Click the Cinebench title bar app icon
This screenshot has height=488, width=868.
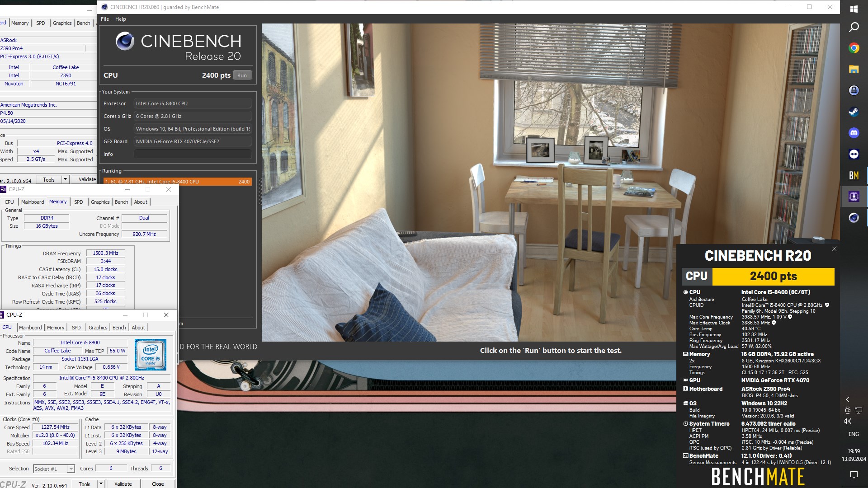(104, 7)
